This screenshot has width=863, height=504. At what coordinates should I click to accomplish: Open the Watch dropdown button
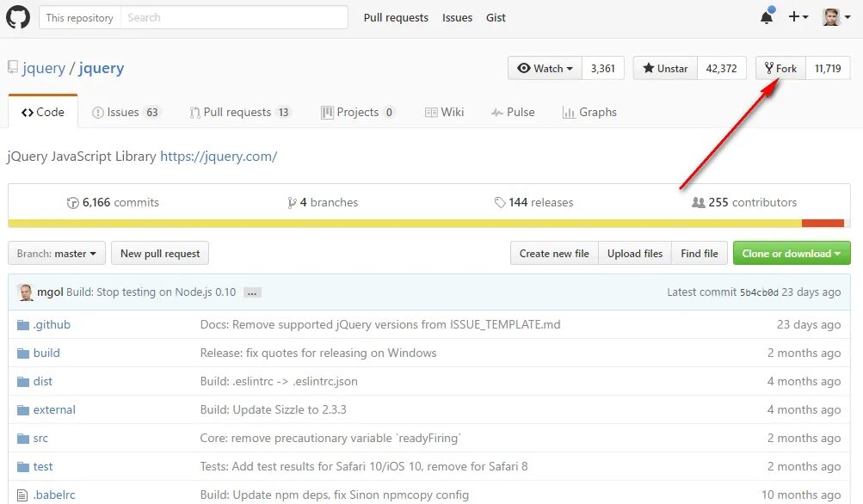click(545, 68)
